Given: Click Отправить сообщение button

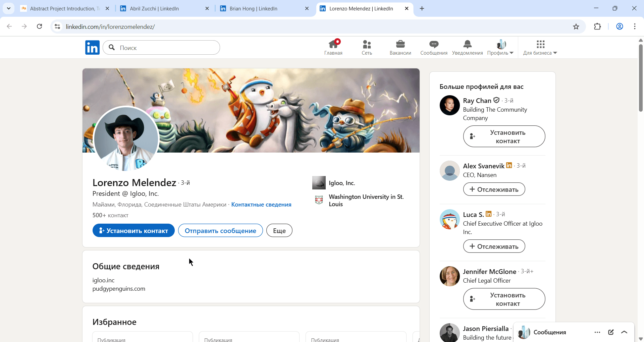Looking at the screenshot, I should pyautogui.click(x=220, y=230).
